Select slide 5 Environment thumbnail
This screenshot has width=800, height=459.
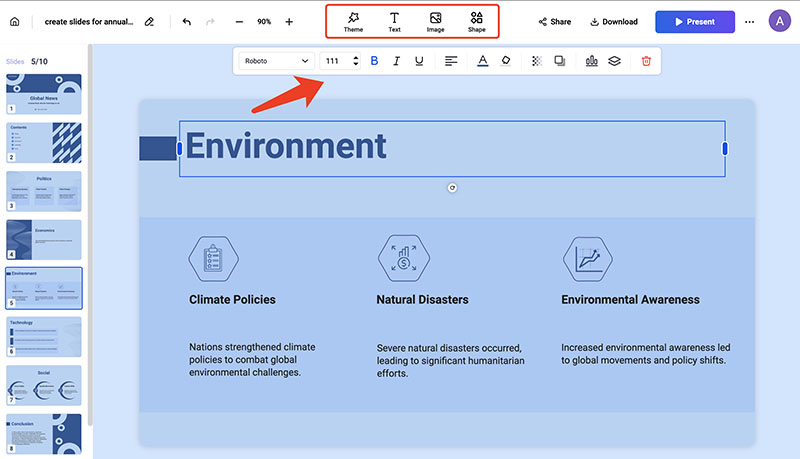tap(44, 288)
